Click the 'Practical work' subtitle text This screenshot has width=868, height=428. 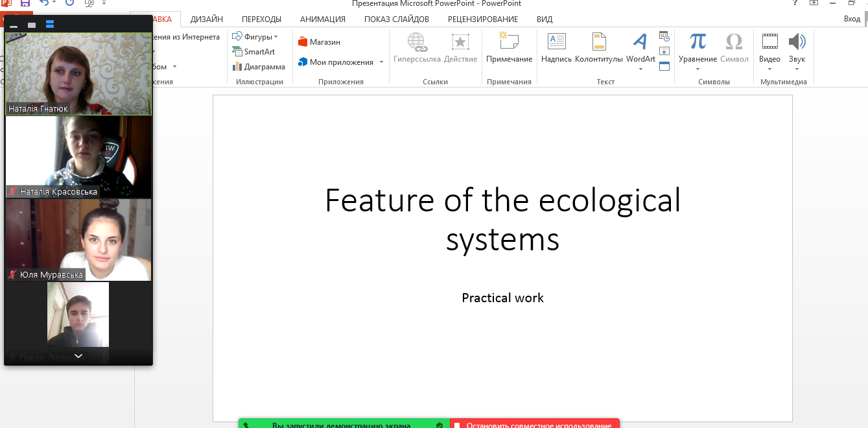502,298
